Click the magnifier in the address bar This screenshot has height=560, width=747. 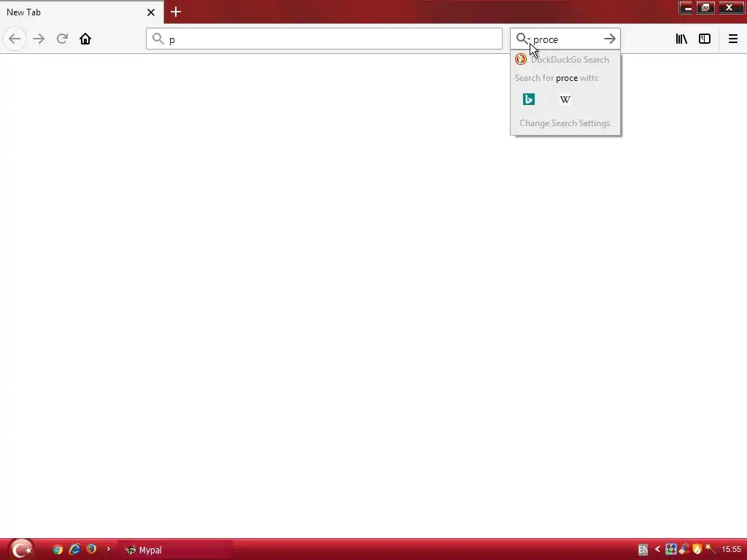pyautogui.click(x=158, y=39)
